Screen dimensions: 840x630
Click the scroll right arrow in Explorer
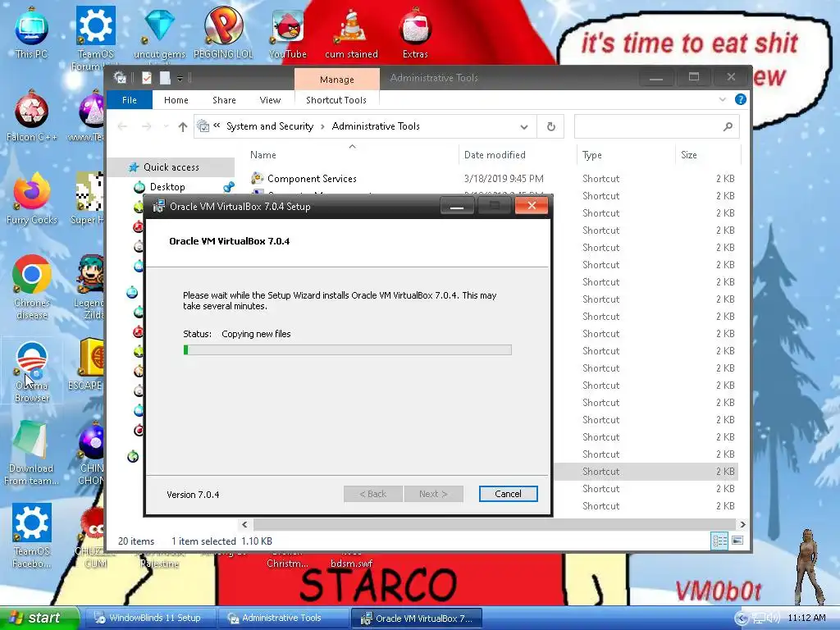pos(742,524)
